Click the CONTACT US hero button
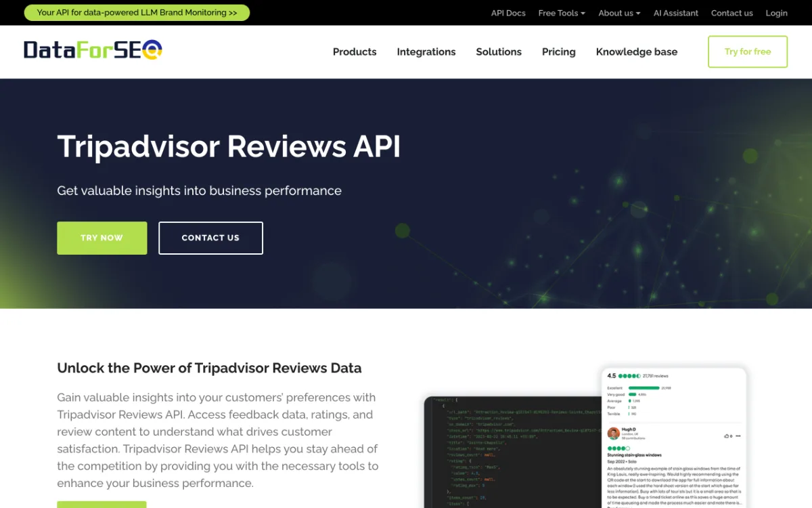812x508 pixels. [x=210, y=238]
